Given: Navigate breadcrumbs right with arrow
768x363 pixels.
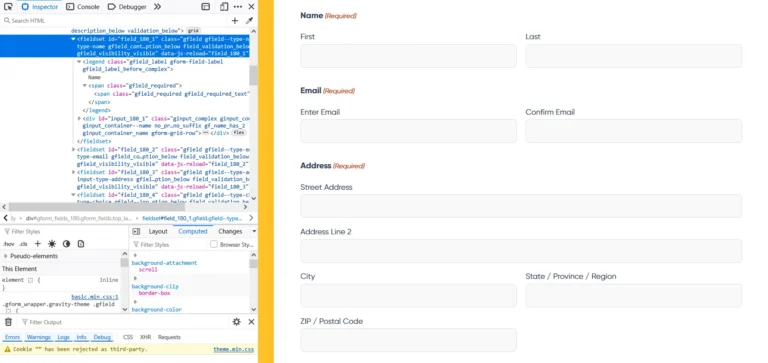Looking at the screenshot, I should pyautogui.click(x=251, y=218).
